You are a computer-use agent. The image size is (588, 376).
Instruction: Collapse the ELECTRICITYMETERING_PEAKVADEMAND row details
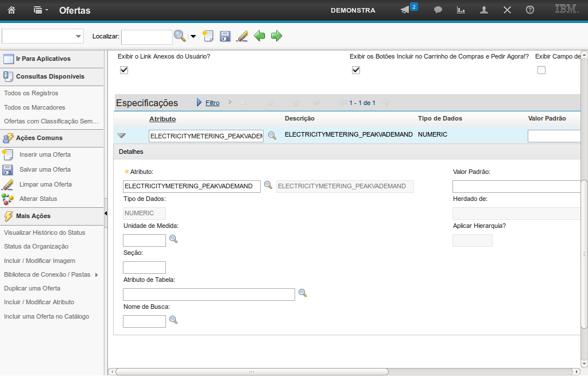click(x=121, y=136)
